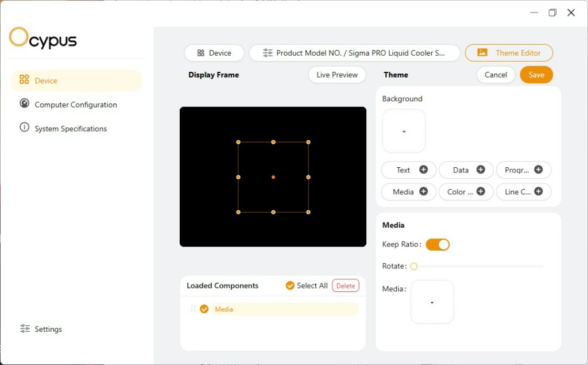Screen dimensions: 588x365
Task: Click the Rotate slider handle
Action: pos(413,266)
